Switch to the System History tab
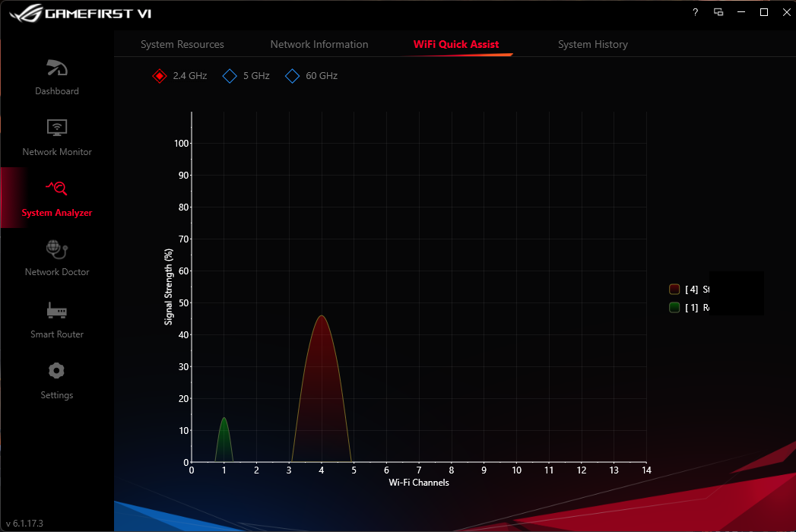 (x=593, y=44)
